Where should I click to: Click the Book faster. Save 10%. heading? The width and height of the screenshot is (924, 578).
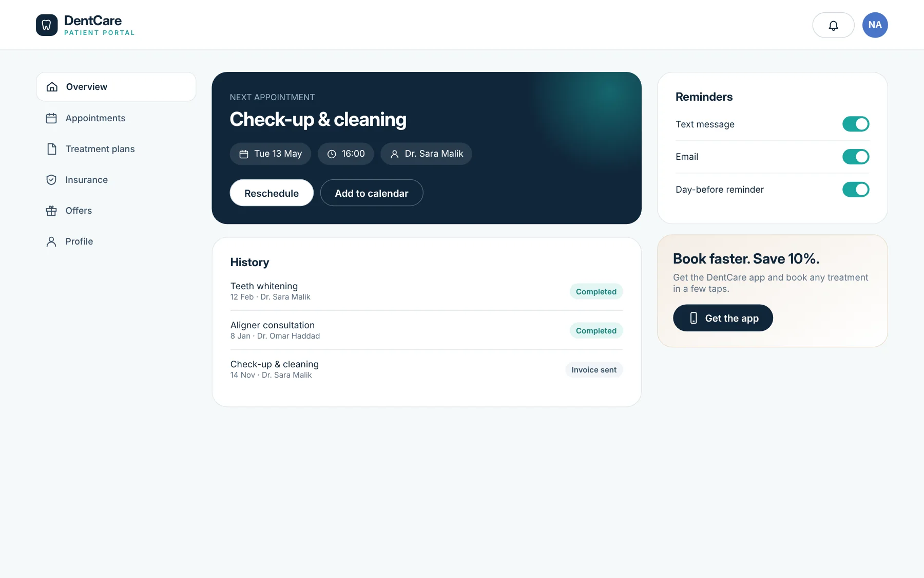click(x=746, y=258)
